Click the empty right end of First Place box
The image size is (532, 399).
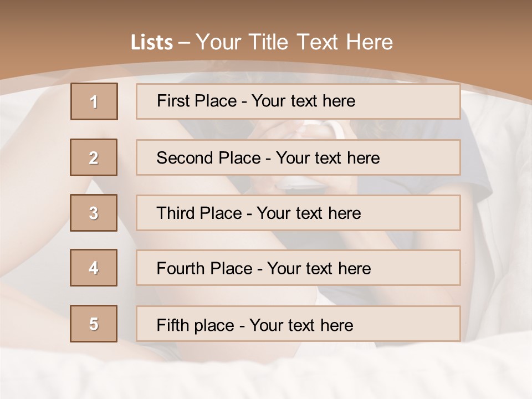(421, 101)
